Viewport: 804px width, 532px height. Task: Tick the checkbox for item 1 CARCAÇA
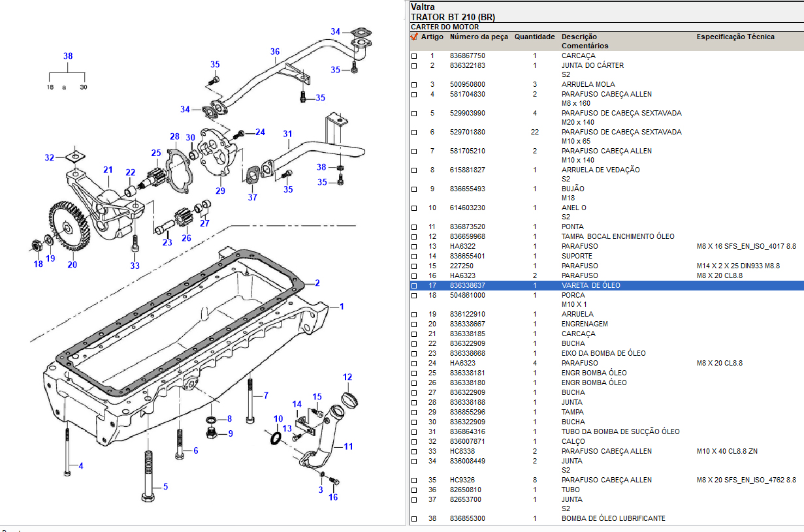point(413,56)
